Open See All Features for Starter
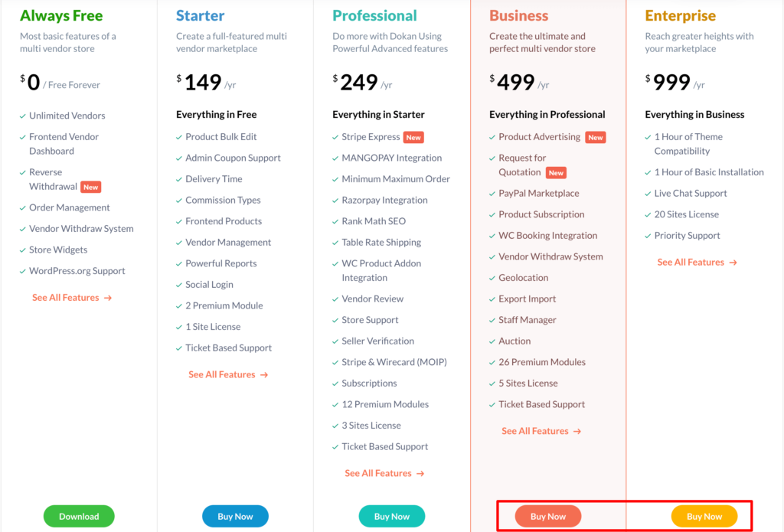Screen dimensions: 784x532 coord(228,375)
